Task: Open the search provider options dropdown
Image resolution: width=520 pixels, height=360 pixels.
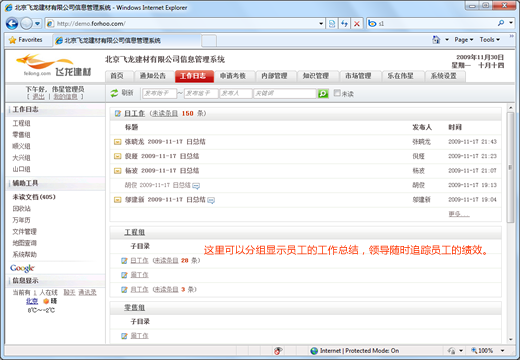Action: coord(511,23)
